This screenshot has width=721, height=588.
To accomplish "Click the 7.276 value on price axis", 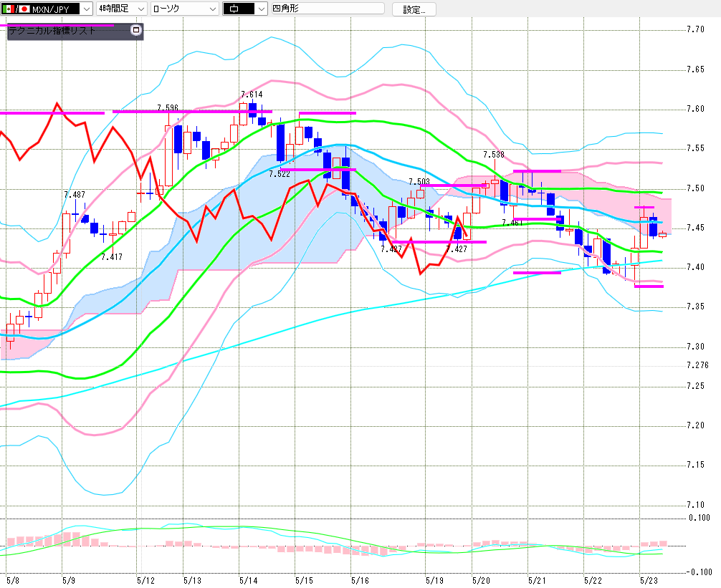I will click(697, 365).
